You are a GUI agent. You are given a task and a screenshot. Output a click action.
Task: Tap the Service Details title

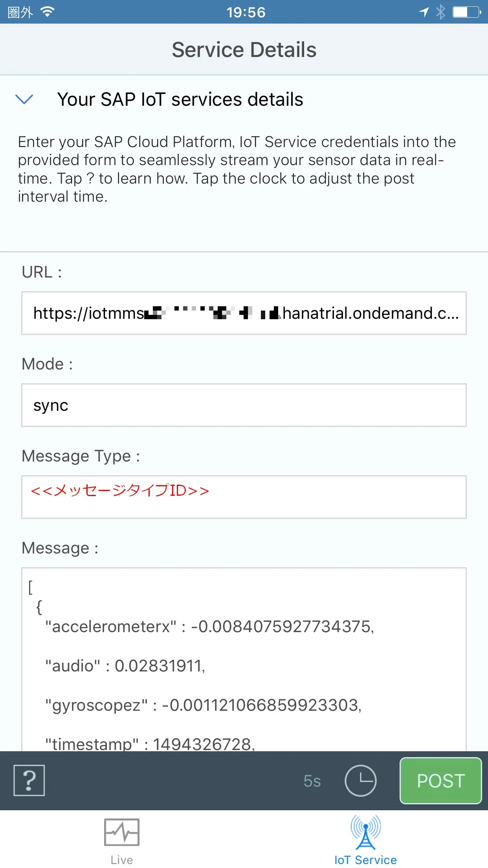pyautogui.click(x=244, y=50)
